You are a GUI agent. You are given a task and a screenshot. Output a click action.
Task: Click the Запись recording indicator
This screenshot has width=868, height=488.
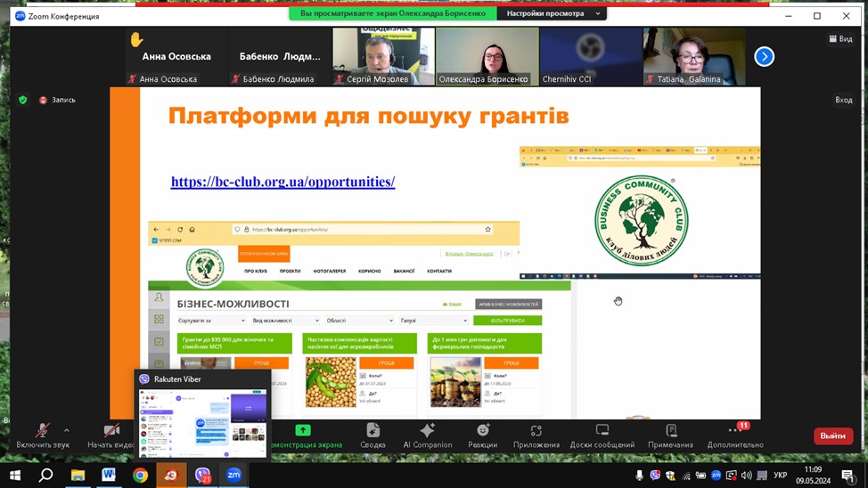pos(58,100)
